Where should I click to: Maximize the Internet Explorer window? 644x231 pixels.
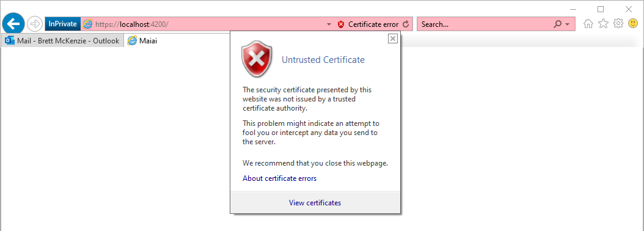(x=601, y=9)
